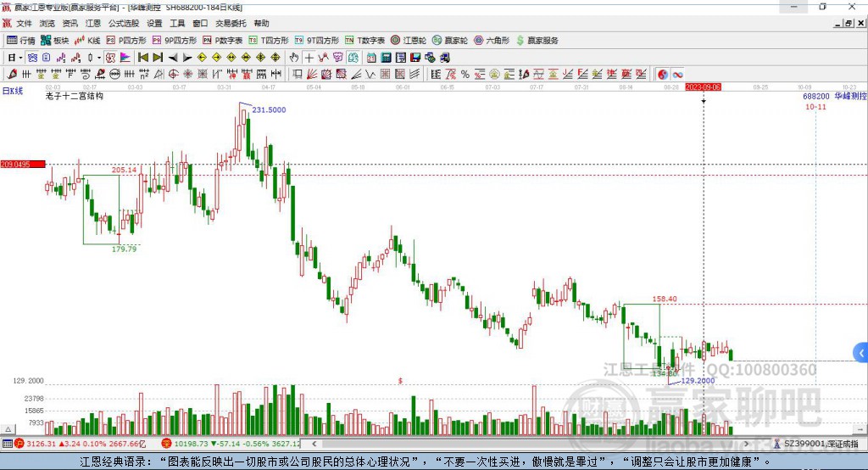Click the 沪 Shanghai index 3126.31 status entry
Image resolution: width=868 pixels, height=470 pixels.
click(81, 444)
